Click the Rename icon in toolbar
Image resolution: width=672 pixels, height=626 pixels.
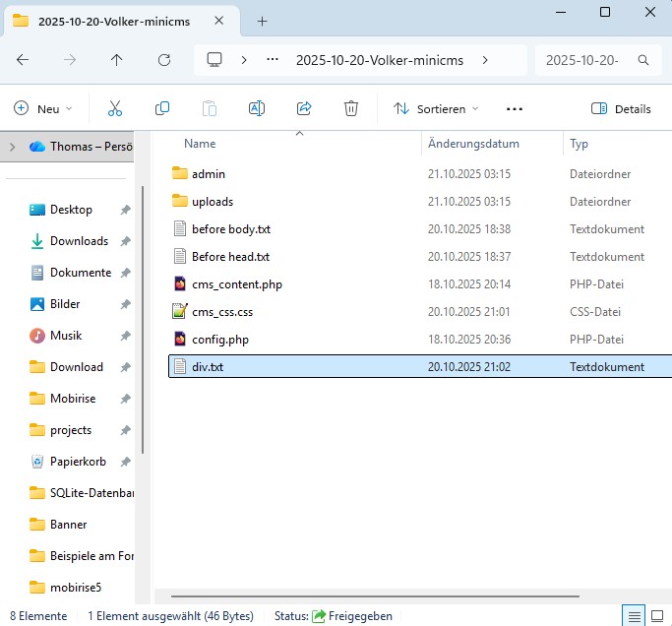pyautogui.click(x=257, y=108)
